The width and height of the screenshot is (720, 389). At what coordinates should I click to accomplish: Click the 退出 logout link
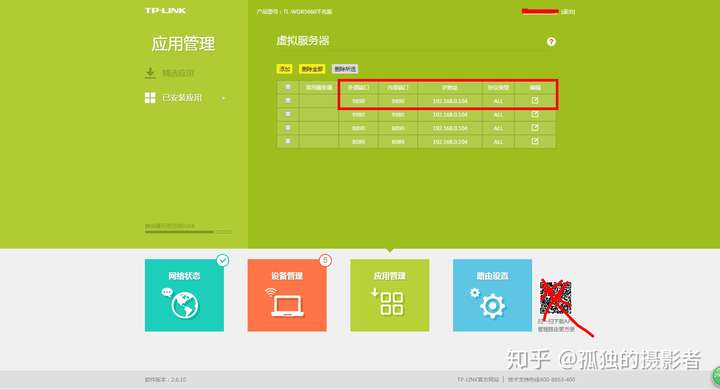pos(568,11)
